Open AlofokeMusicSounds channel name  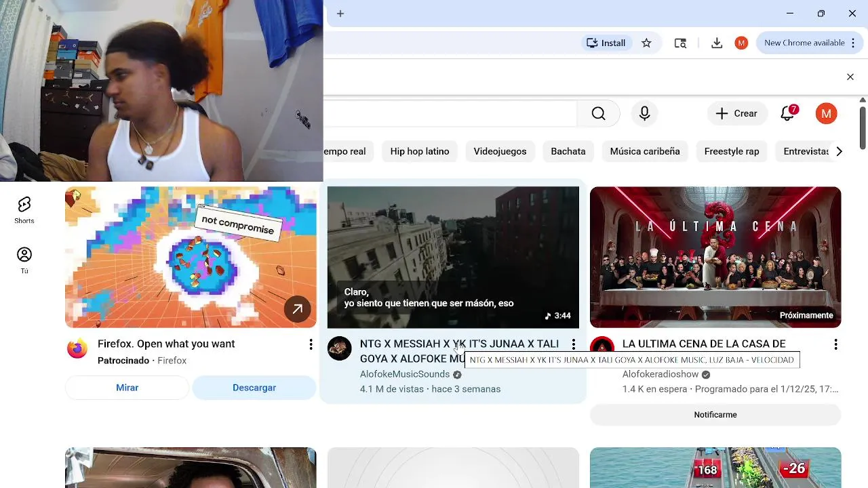point(405,374)
